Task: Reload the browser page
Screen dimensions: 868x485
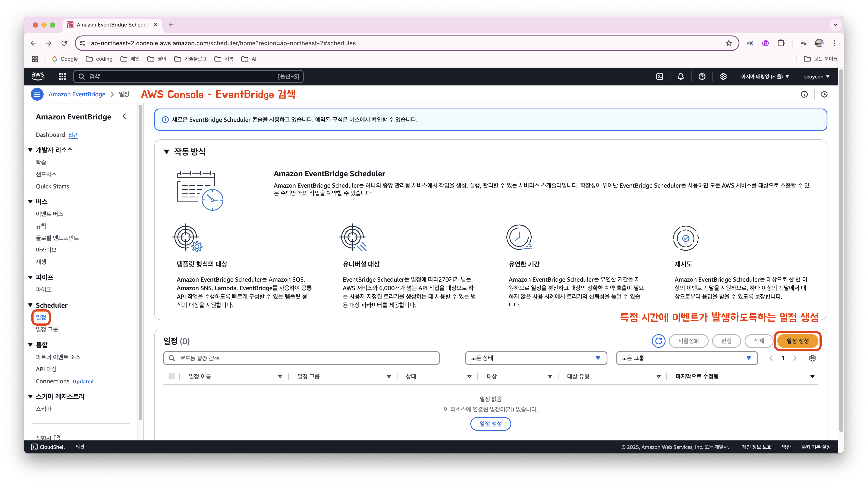Action: tap(64, 43)
